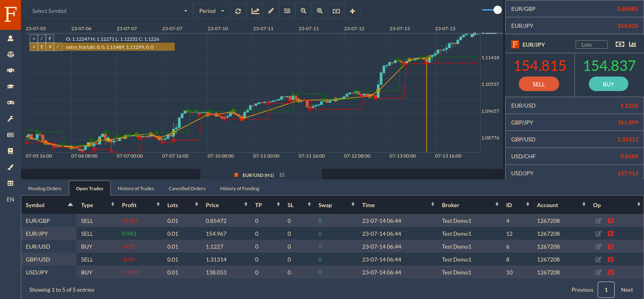Image resolution: width=644 pixels, height=299 pixels.
Task: Select USD/CHF in the watchlist
Action: (x=574, y=156)
